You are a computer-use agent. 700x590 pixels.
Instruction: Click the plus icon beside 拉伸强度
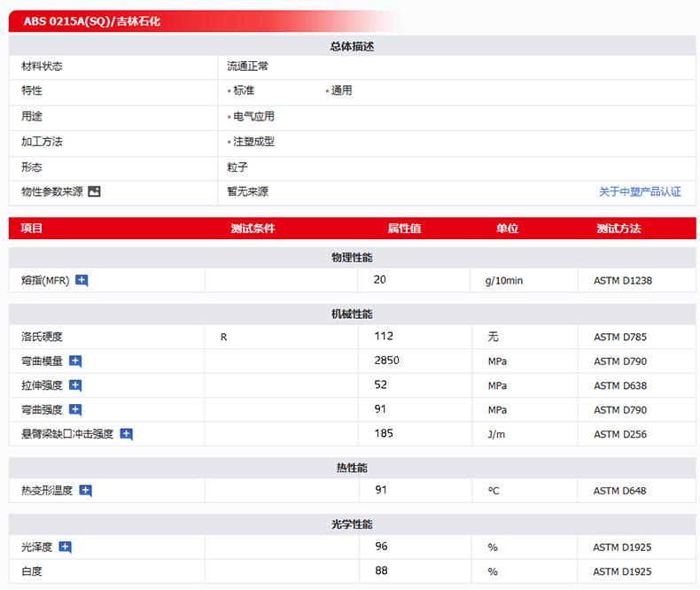[x=75, y=385]
